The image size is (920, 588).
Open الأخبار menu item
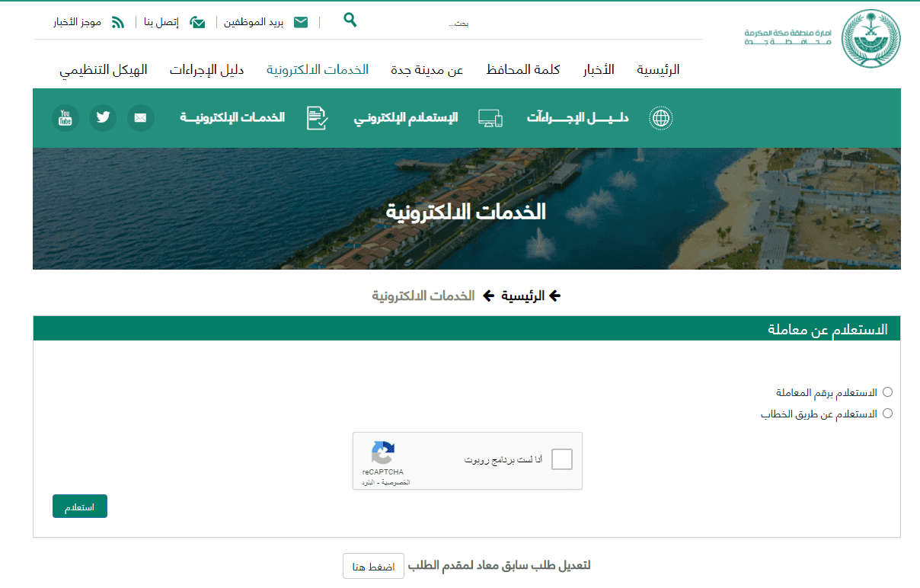(599, 70)
